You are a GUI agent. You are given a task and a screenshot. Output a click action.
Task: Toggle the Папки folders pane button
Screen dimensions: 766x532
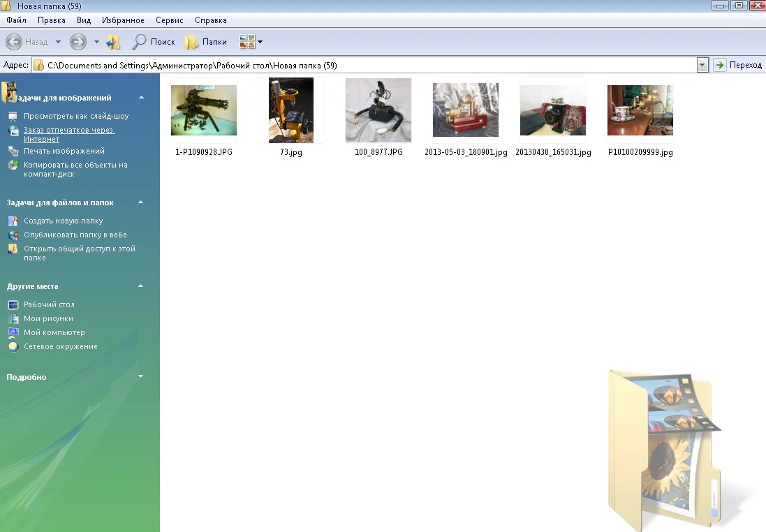click(x=206, y=42)
